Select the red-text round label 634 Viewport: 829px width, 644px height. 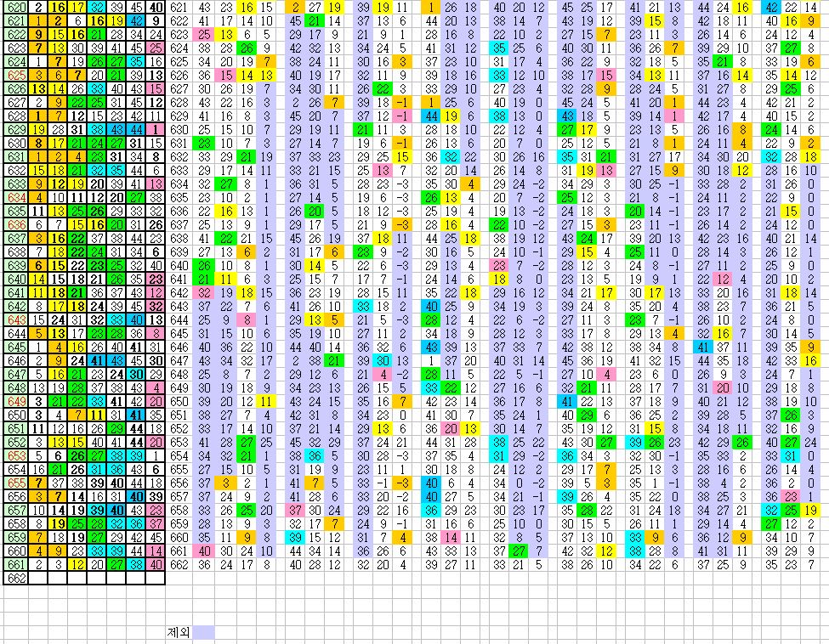coord(15,198)
